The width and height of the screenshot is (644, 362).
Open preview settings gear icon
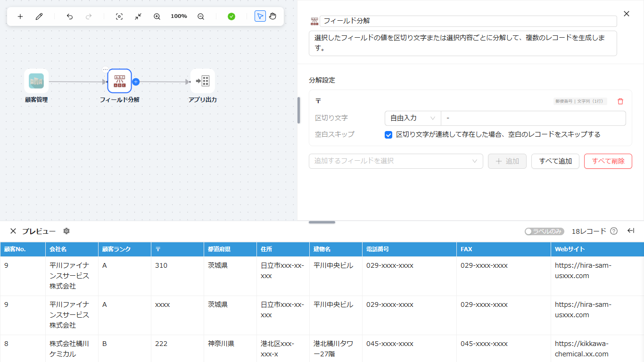coord(66,231)
